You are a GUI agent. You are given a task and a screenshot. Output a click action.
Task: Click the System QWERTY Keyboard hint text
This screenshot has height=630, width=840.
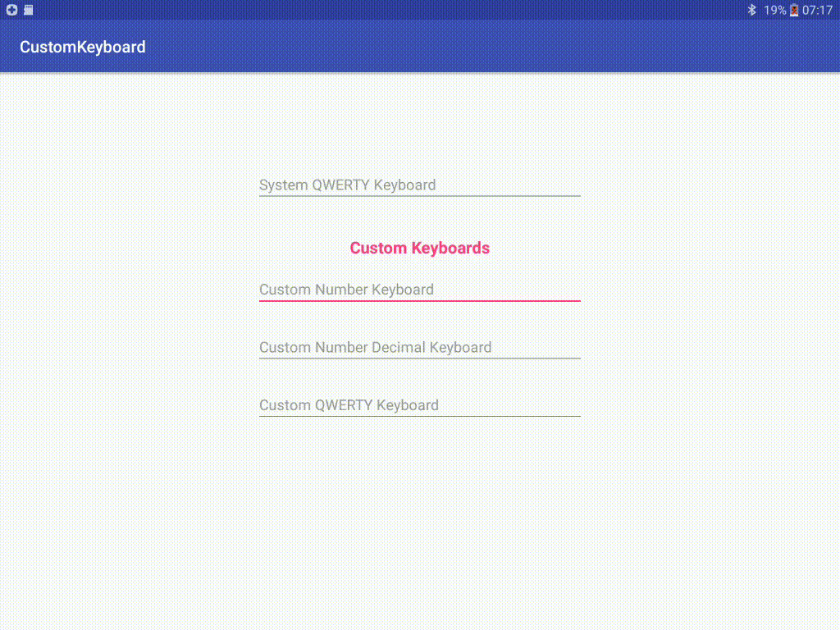point(347,185)
